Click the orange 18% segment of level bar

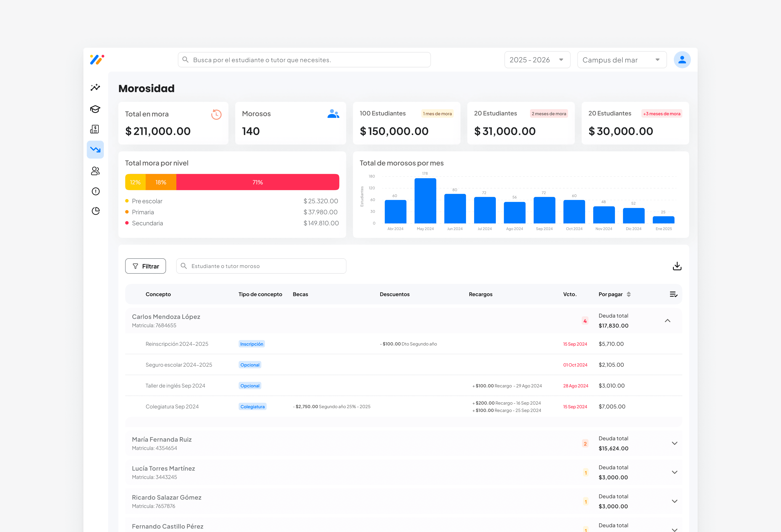click(161, 182)
